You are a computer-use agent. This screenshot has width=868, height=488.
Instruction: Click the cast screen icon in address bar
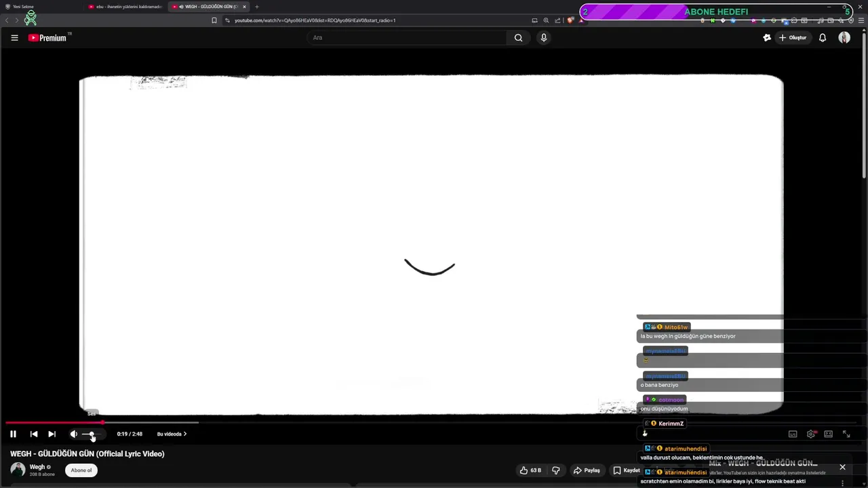pyautogui.click(x=534, y=20)
